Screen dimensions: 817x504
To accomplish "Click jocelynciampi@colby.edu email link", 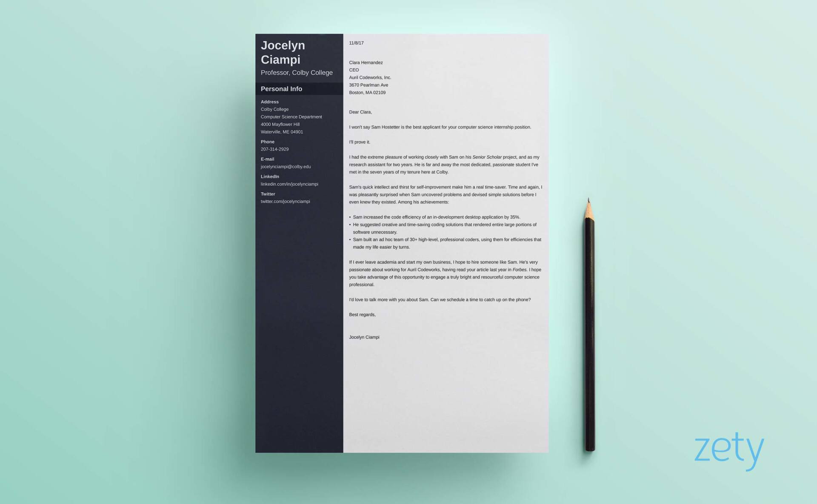I will pos(286,166).
